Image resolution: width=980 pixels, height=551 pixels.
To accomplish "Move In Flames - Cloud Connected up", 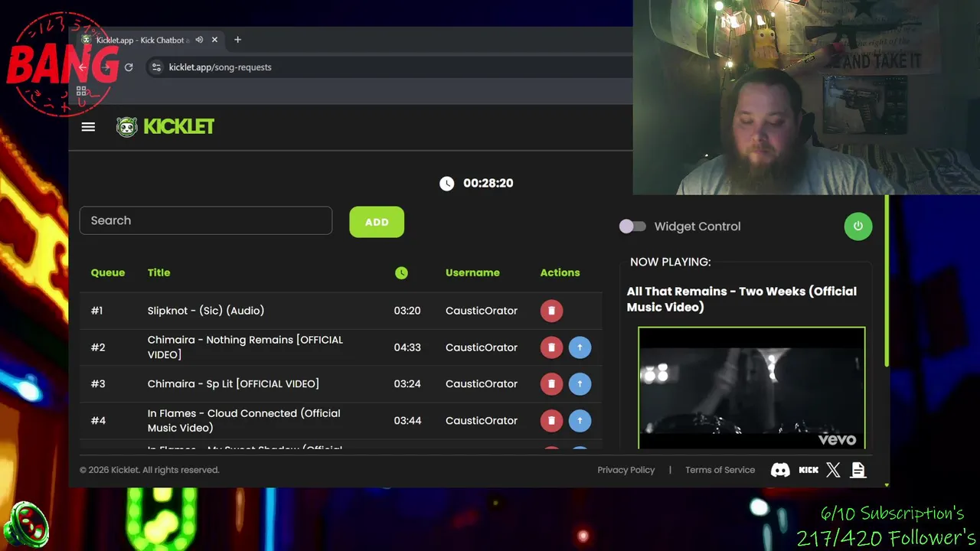I will 580,421.
